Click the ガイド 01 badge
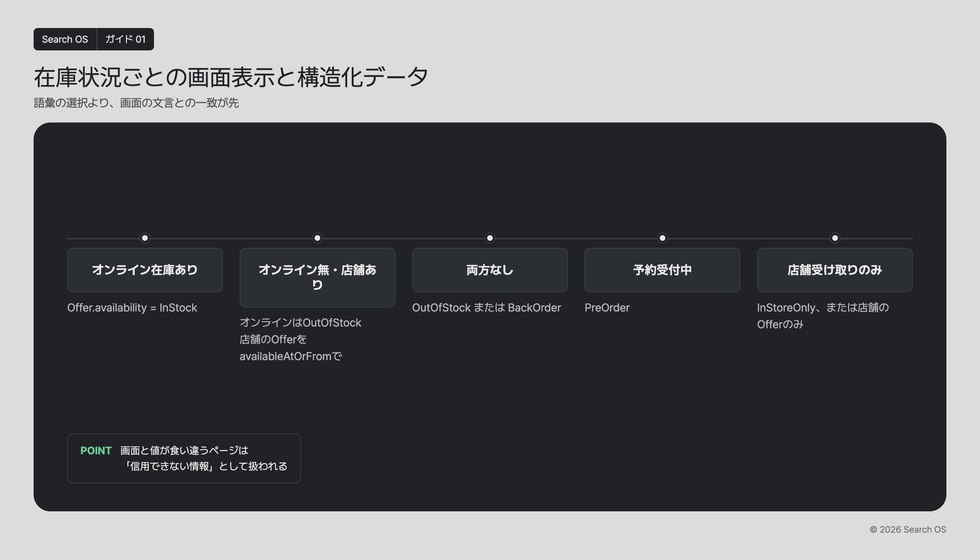The image size is (980, 560). point(125,39)
